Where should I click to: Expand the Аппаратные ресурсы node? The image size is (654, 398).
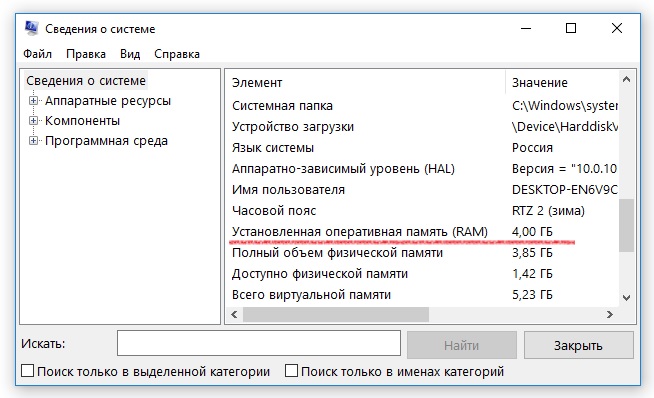point(33,101)
